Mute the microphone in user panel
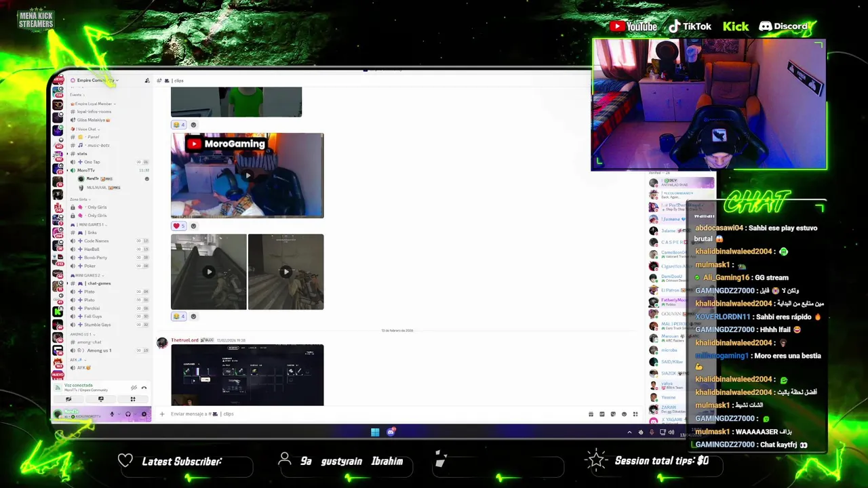The width and height of the screenshot is (868, 488). [112, 414]
